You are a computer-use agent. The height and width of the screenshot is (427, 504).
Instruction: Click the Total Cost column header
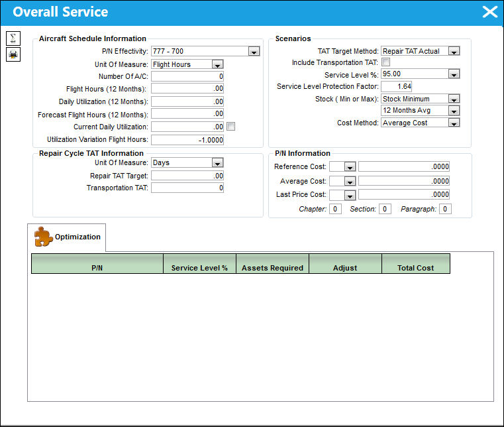(416, 264)
